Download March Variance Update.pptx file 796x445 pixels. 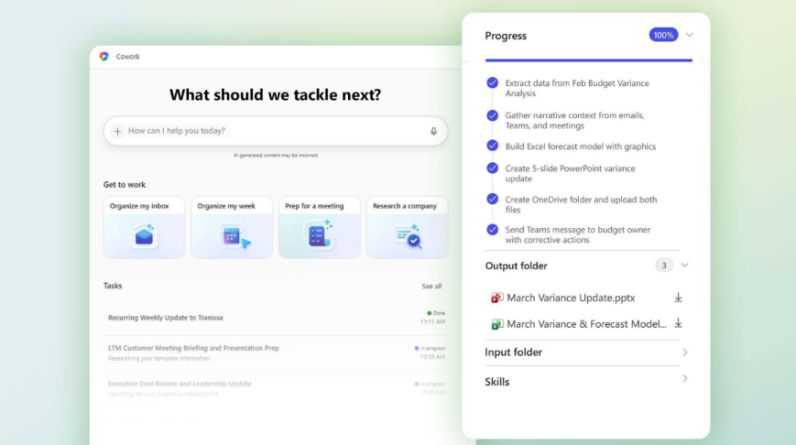[x=678, y=297]
